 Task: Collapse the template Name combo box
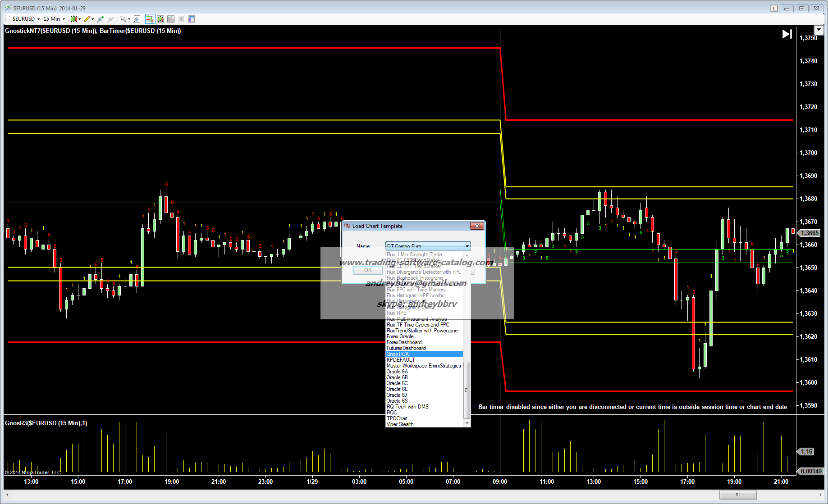pos(467,246)
